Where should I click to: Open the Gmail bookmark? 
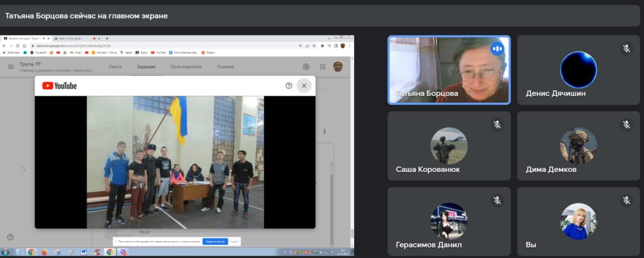coord(77,53)
